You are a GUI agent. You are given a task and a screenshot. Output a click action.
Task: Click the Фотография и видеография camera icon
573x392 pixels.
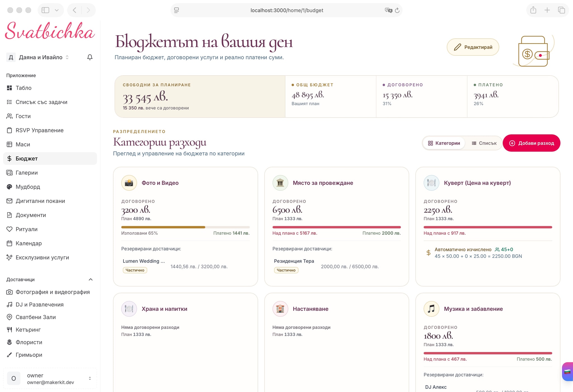coord(10,292)
